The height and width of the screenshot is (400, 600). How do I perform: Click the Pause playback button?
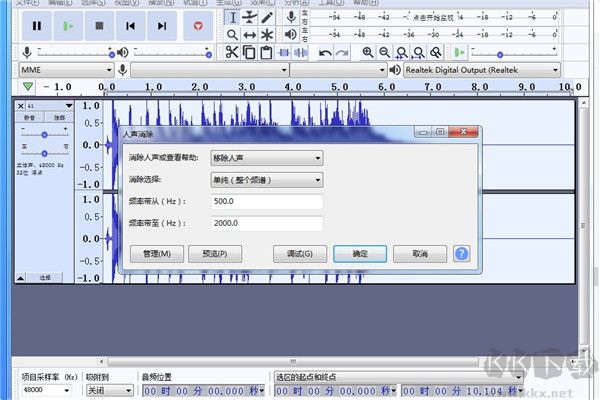point(37,25)
